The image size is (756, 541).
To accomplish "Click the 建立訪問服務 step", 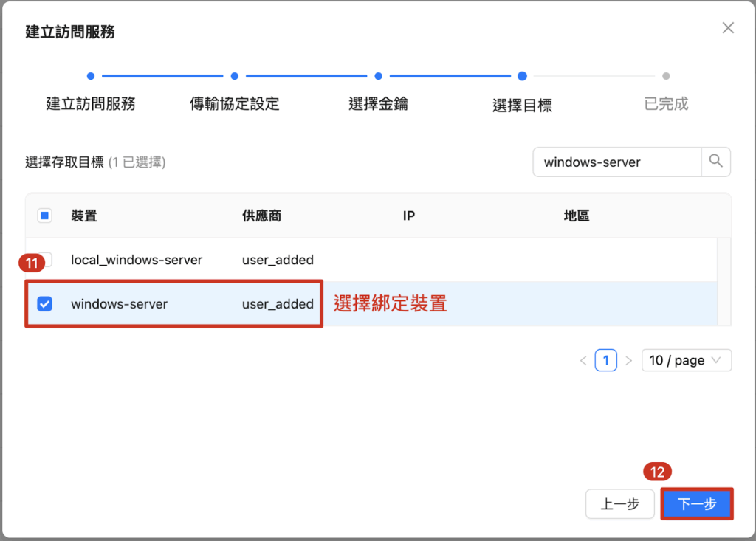I will pos(91,103).
